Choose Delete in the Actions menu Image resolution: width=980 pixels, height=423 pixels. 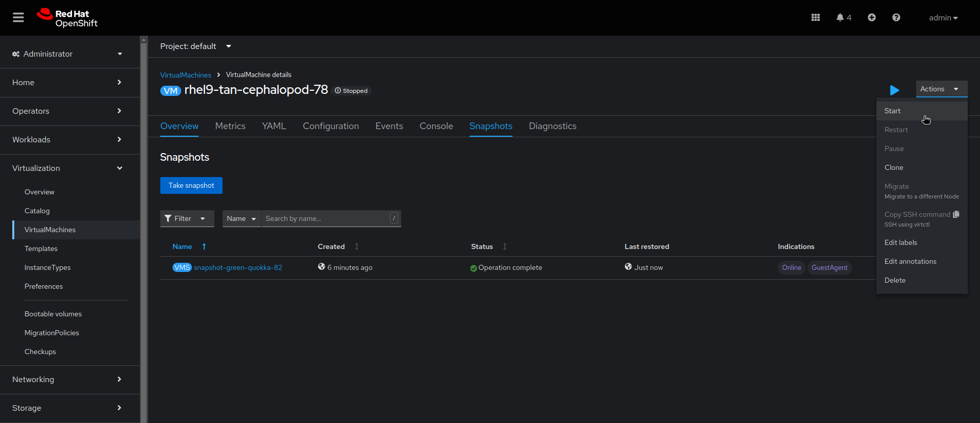point(895,280)
